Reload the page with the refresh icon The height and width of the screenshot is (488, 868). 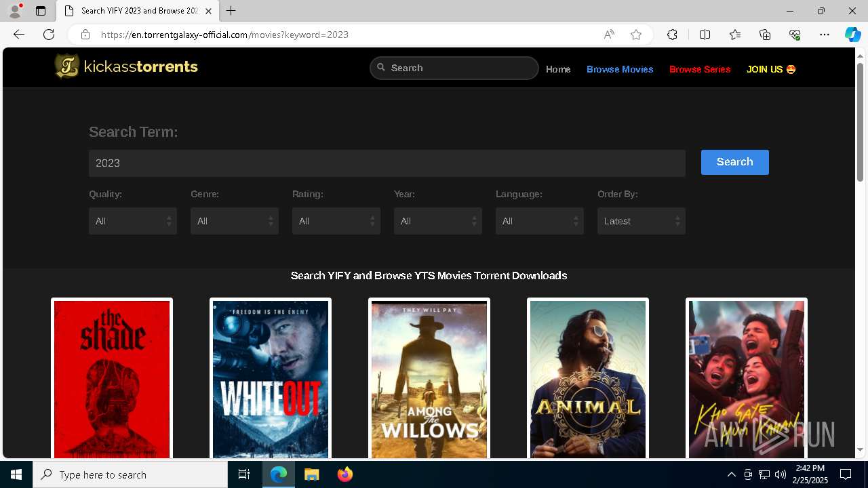click(49, 35)
